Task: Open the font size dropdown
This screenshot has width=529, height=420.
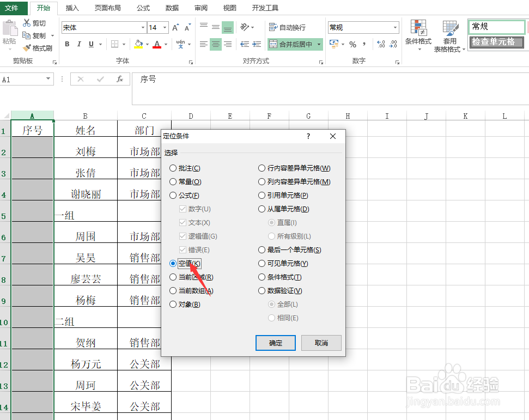Action: [165, 28]
